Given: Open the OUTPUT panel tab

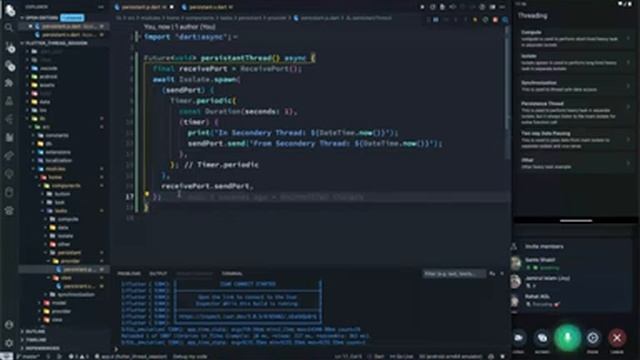Looking at the screenshot, I should [158, 273].
